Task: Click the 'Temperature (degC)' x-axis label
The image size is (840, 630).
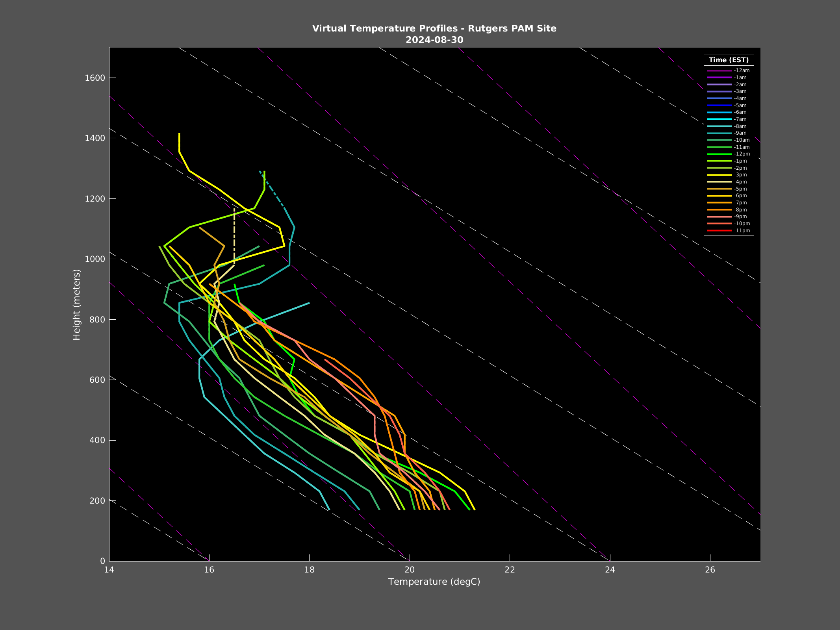Action: [x=434, y=582]
